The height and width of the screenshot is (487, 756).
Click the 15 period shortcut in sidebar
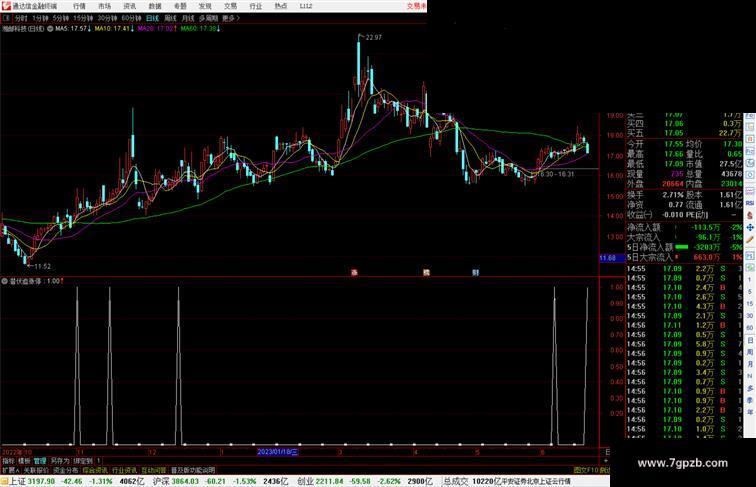(x=750, y=304)
